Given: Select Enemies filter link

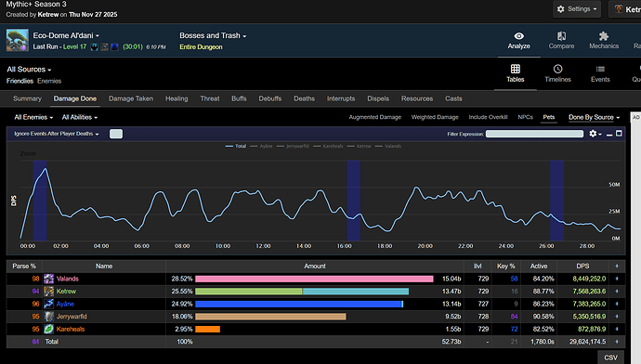Looking at the screenshot, I should pos(49,81).
